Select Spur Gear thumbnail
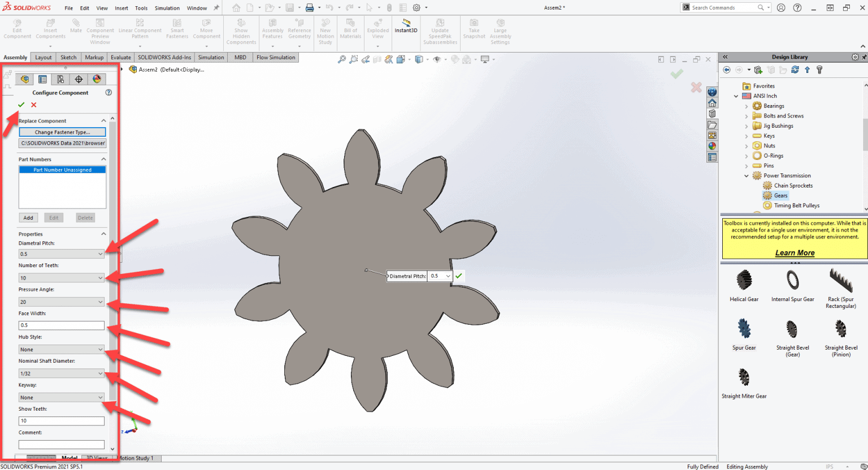The image size is (868, 470). (744, 329)
